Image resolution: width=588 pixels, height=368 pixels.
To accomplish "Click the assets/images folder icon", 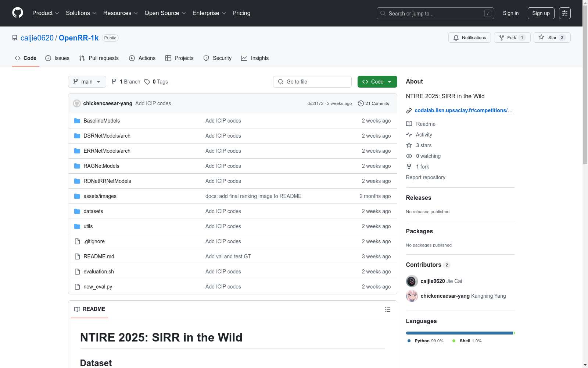I will [x=77, y=196].
